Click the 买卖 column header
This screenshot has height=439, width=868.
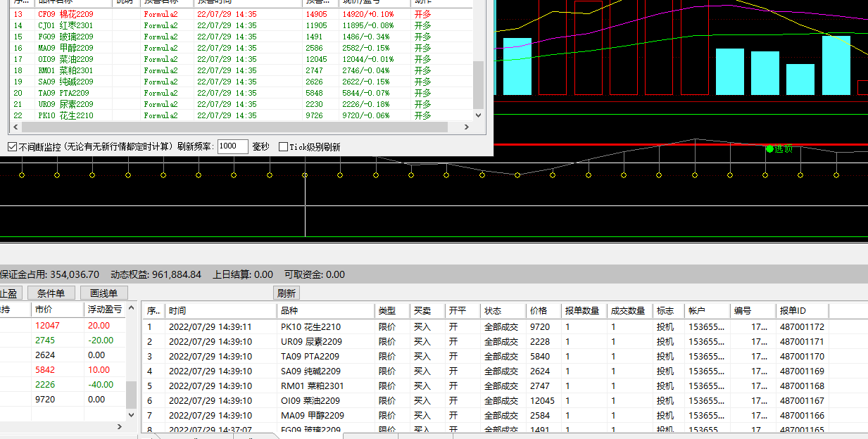point(428,310)
